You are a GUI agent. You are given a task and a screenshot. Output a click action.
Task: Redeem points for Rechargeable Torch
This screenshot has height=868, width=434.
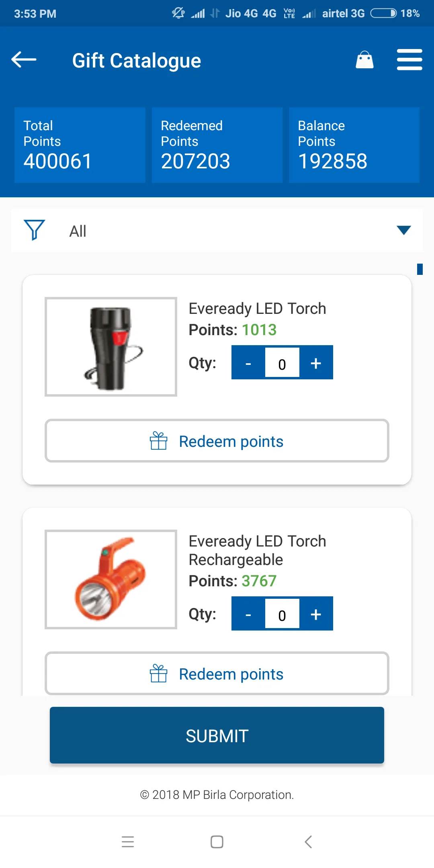217,674
